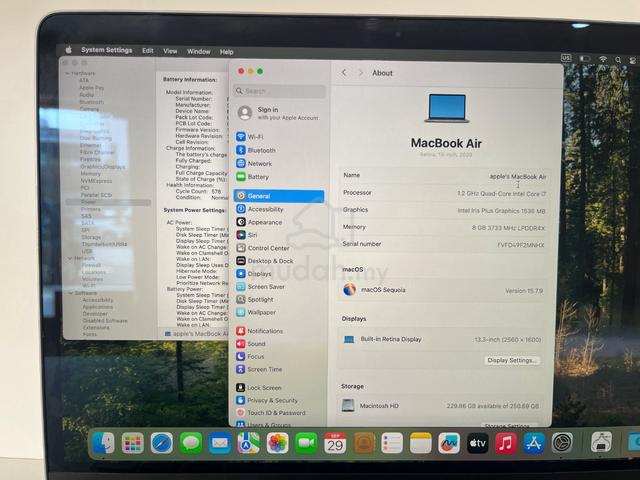
Task: Open Sound settings
Action: (251, 344)
